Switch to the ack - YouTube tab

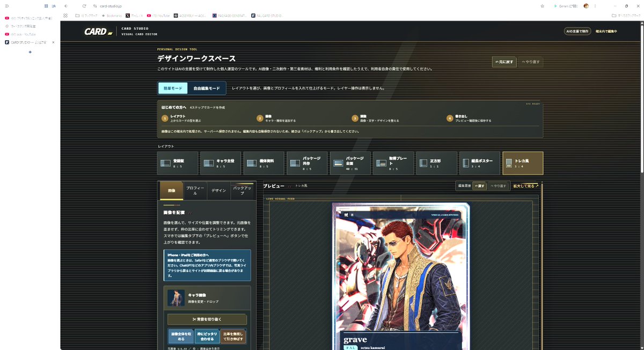28,34
